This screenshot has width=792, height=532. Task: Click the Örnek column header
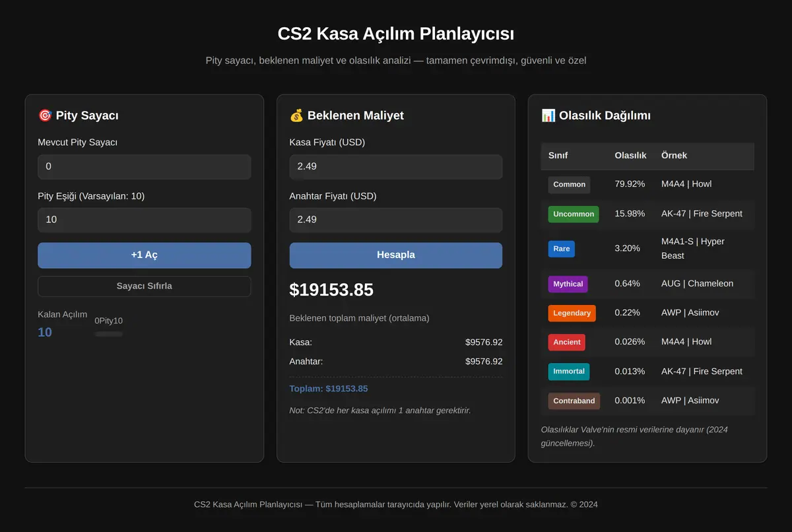tap(674, 156)
